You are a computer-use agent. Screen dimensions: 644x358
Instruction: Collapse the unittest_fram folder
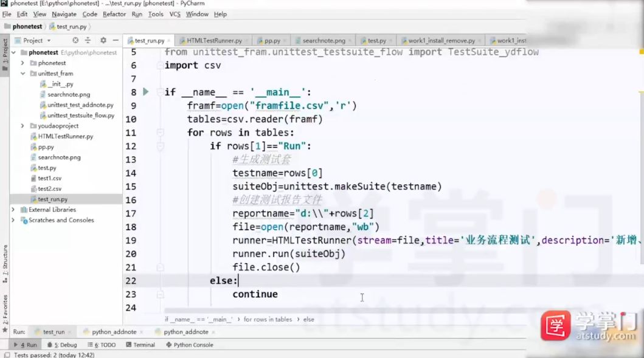(x=23, y=74)
